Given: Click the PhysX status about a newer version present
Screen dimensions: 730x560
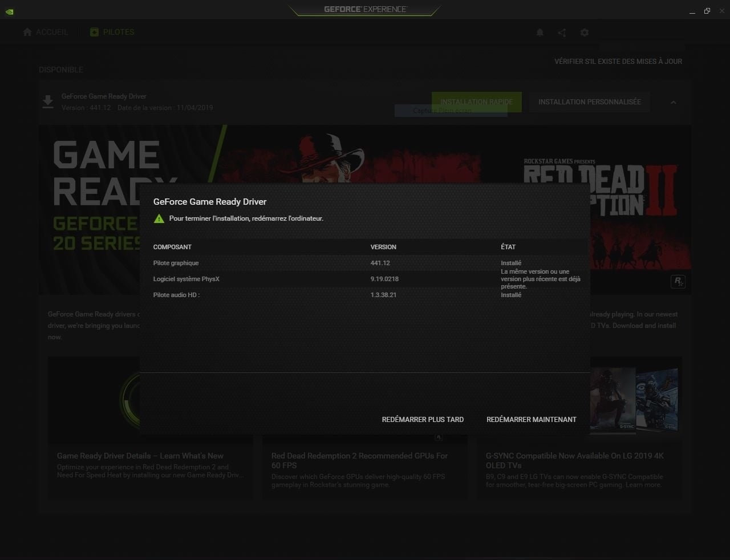Looking at the screenshot, I should [x=541, y=279].
